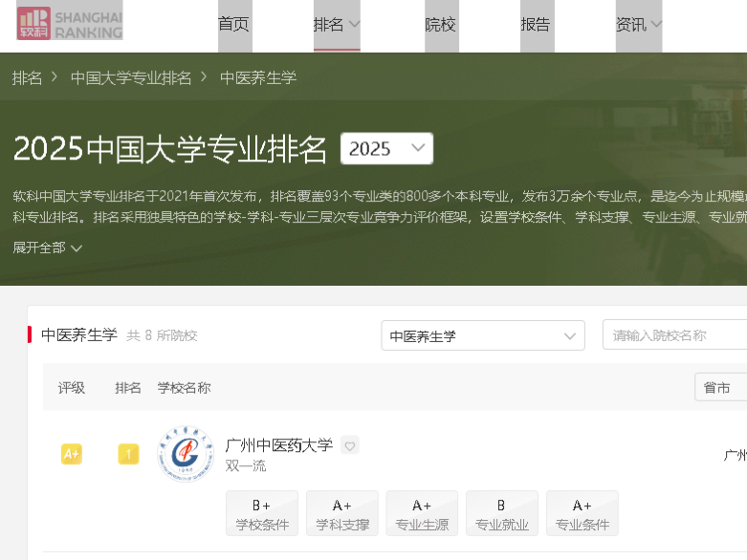Expand description with 展开全部
The height and width of the screenshot is (560, 747).
[47, 248]
